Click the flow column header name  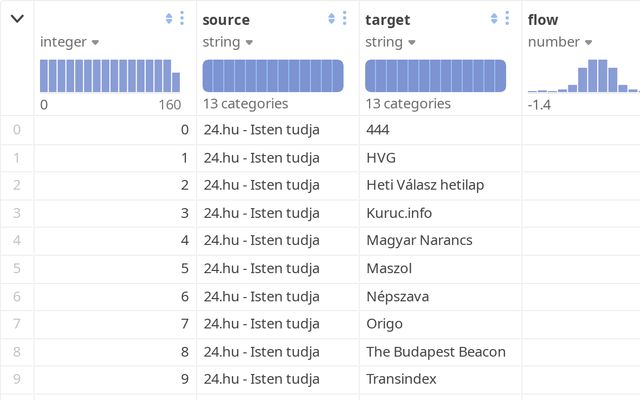(543, 19)
